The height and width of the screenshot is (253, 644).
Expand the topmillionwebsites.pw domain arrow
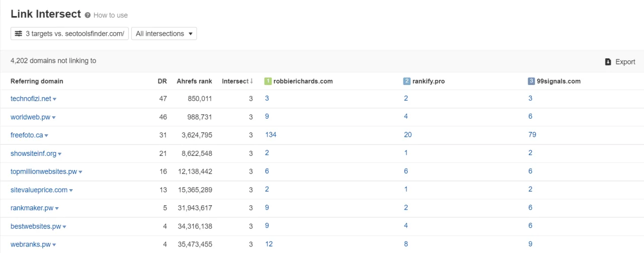click(x=80, y=172)
